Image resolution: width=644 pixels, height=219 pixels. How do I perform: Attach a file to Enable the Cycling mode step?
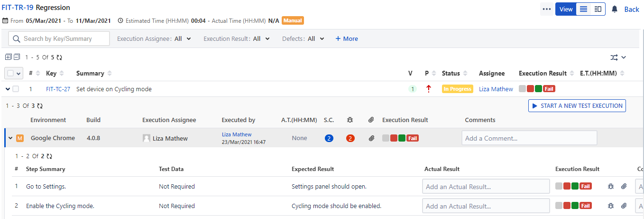coord(624,206)
